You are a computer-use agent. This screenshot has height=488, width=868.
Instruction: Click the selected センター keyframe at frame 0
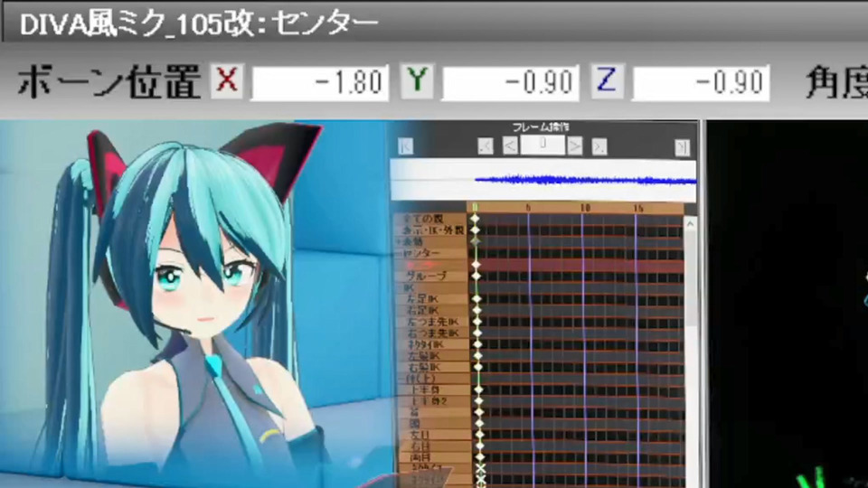[476, 265]
